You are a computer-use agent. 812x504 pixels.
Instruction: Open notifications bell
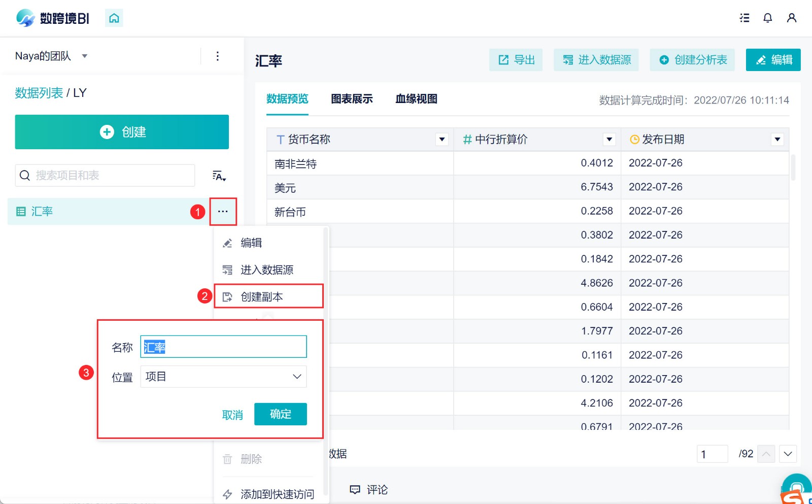768,18
